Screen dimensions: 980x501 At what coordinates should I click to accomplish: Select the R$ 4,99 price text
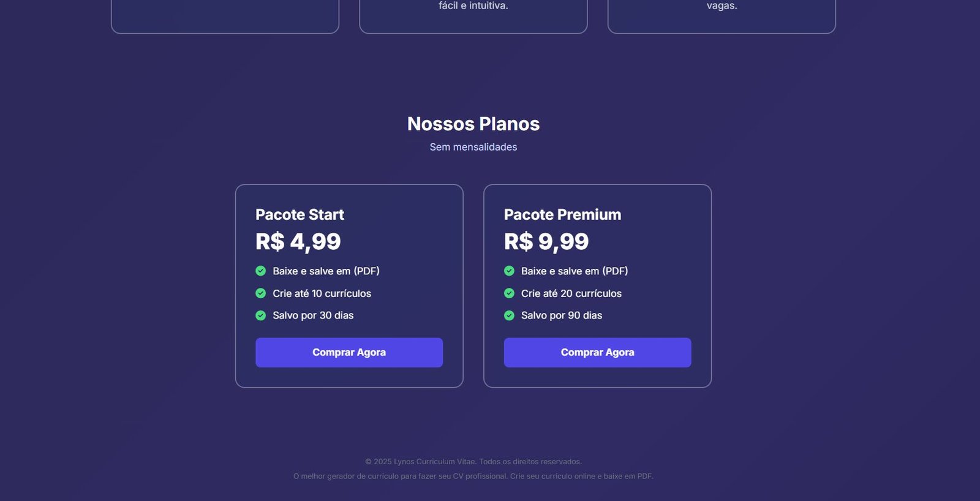tap(298, 241)
